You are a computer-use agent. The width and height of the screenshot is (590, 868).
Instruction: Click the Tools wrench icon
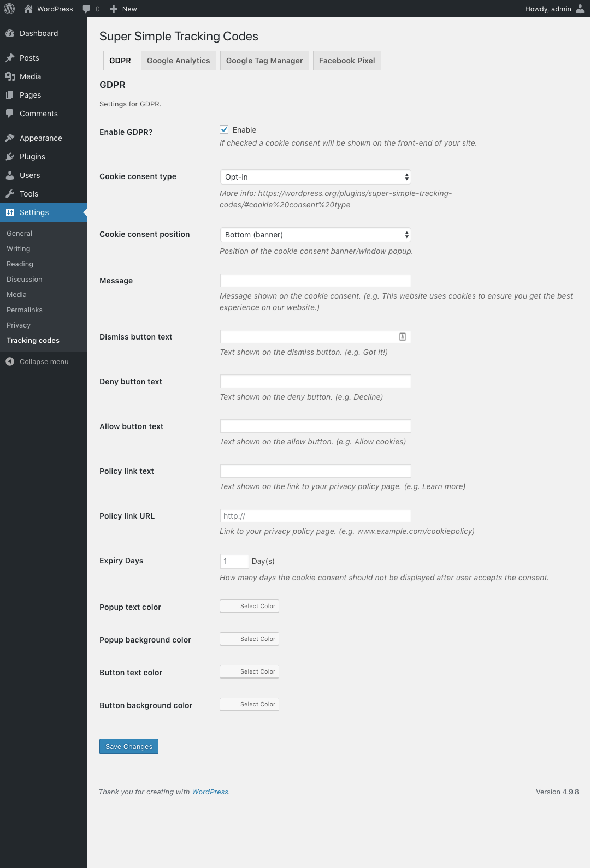(10, 194)
